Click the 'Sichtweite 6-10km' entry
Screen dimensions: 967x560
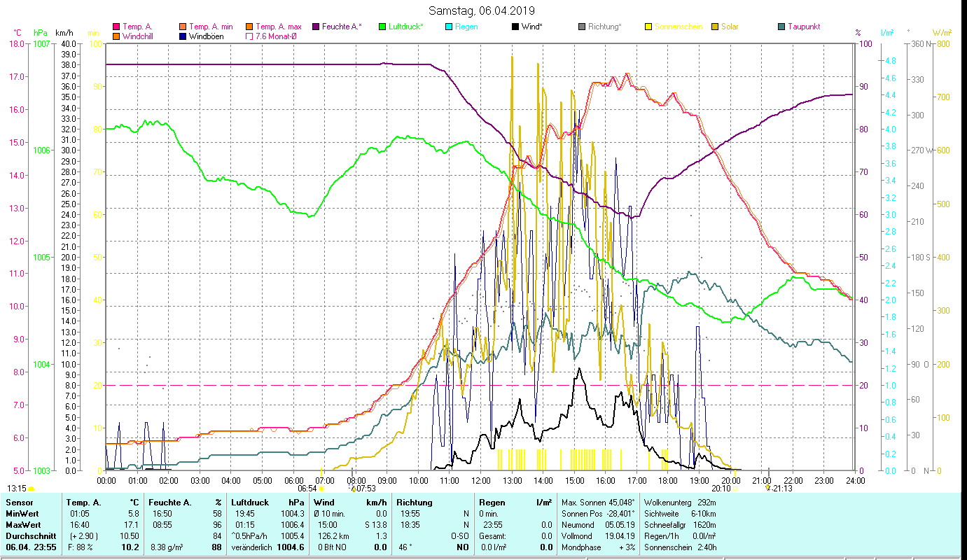click(680, 514)
